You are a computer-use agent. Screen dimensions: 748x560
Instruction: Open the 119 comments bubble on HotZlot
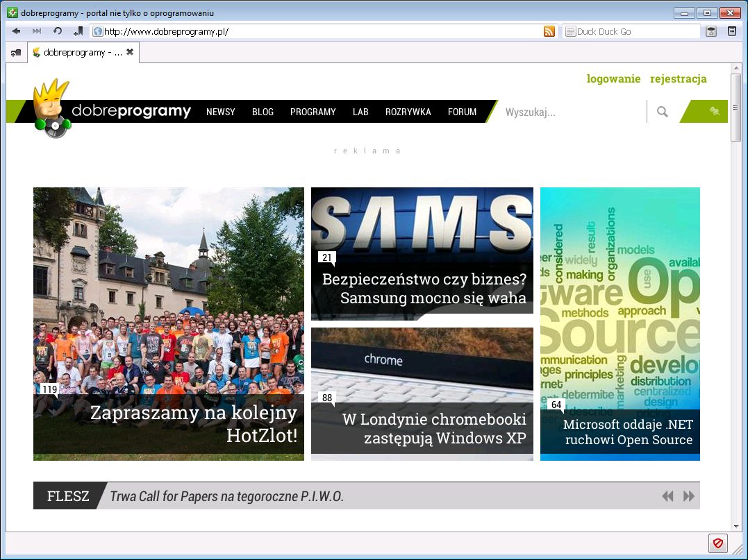[x=49, y=390]
